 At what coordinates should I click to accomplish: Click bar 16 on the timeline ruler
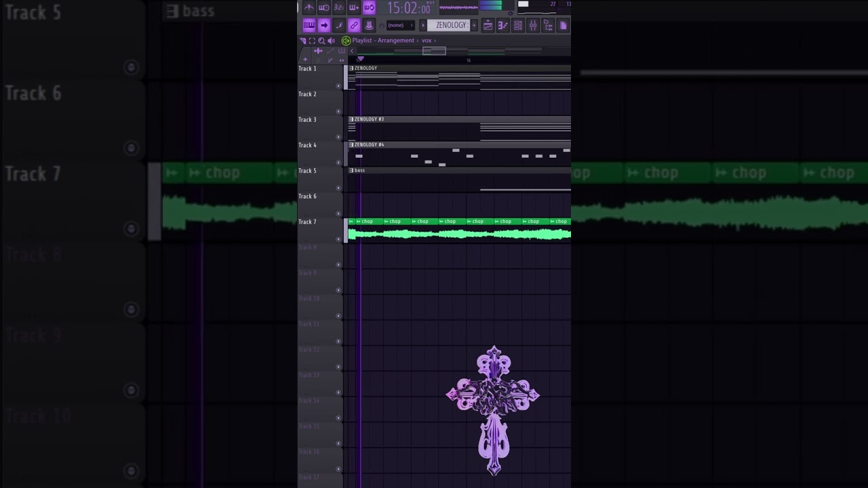[x=469, y=60]
